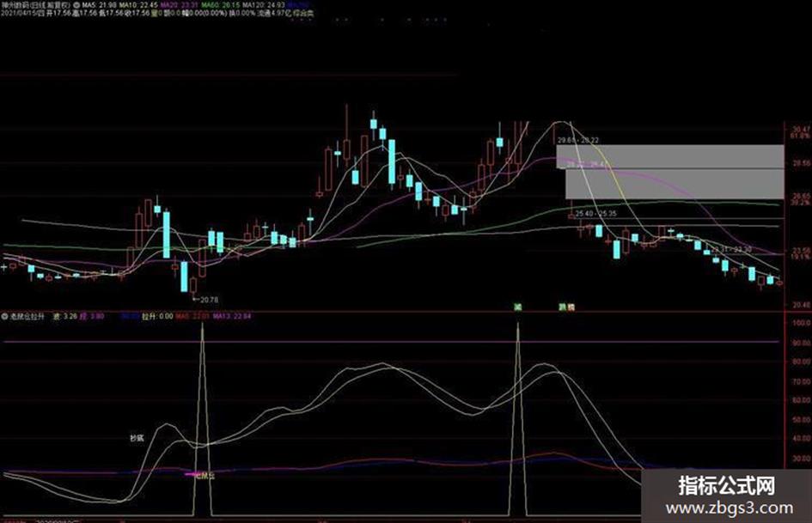The height and width of the screenshot is (523, 812).
Task: Click the 拉升: 0.00 value in indicator header
Action: tap(157, 316)
